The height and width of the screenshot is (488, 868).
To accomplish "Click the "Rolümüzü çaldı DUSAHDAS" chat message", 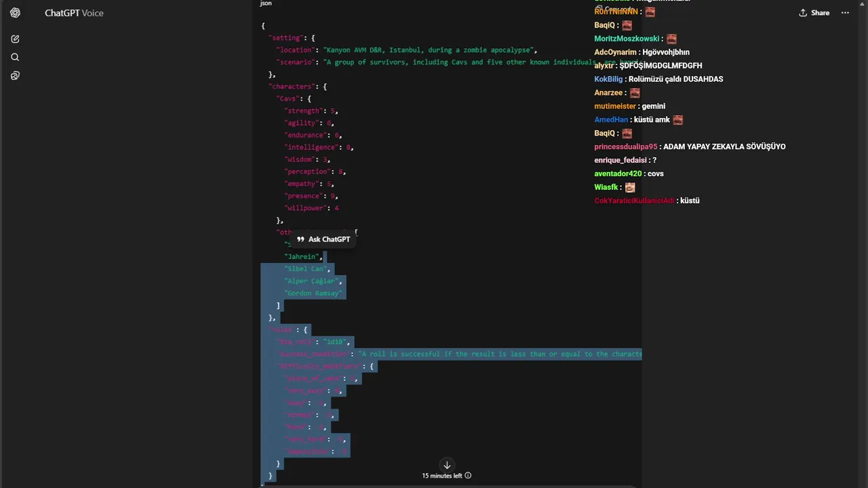I will pyautogui.click(x=676, y=79).
